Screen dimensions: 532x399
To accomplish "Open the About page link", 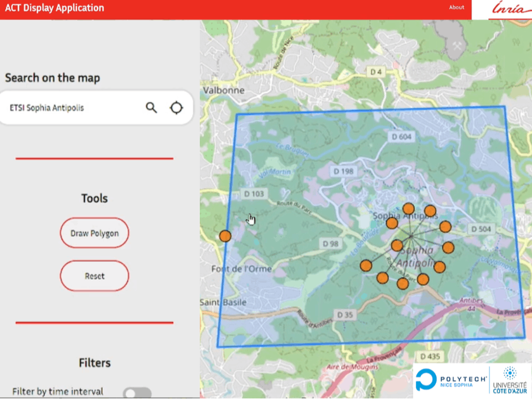I will (456, 8).
